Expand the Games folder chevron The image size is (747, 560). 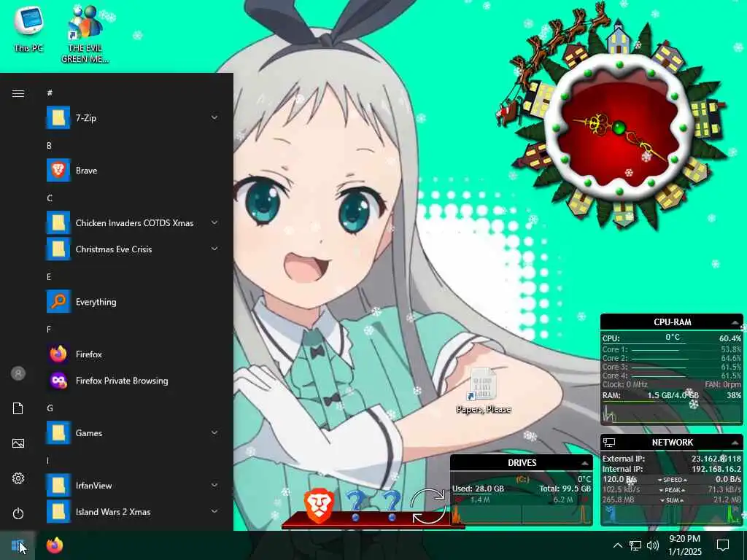click(214, 432)
